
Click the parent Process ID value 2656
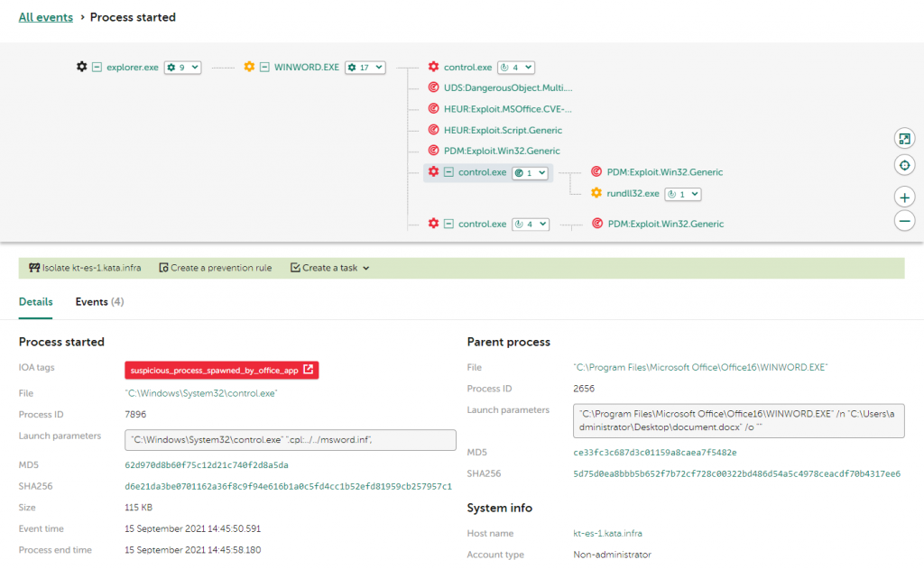click(584, 388)
